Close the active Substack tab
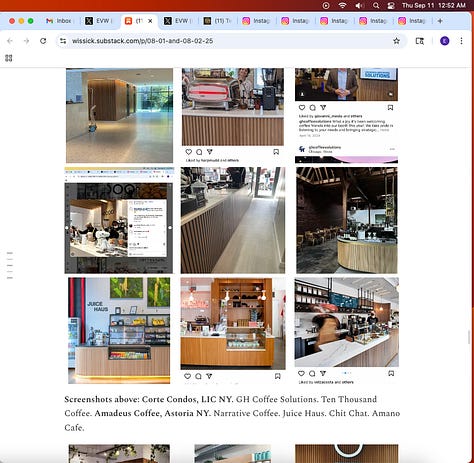The height and width of the screenshot is (463, 474). [x=150, y=21]
